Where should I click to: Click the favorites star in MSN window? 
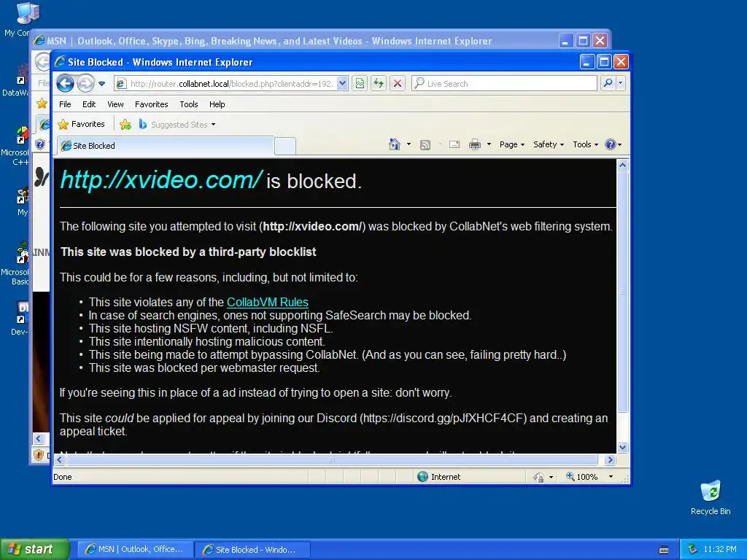point(42,104)
